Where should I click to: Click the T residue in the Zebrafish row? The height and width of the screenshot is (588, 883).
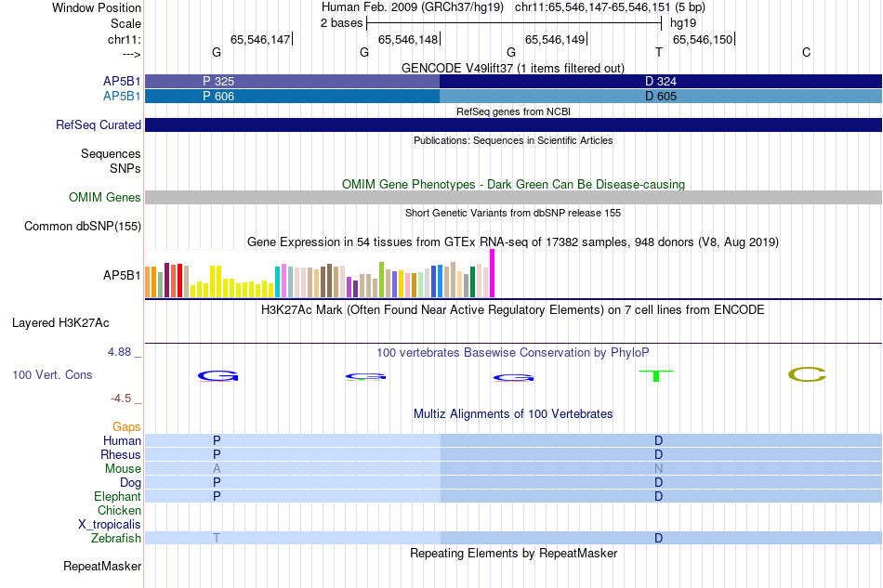click(x=217, y=539)
